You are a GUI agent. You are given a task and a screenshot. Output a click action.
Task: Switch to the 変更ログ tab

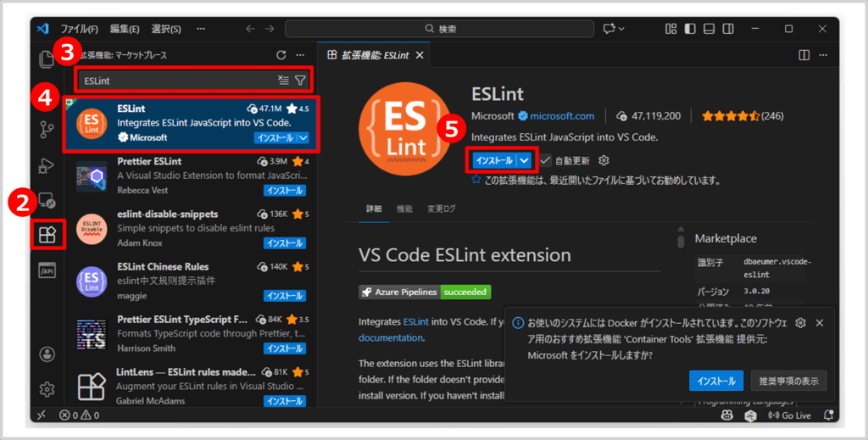442,209
